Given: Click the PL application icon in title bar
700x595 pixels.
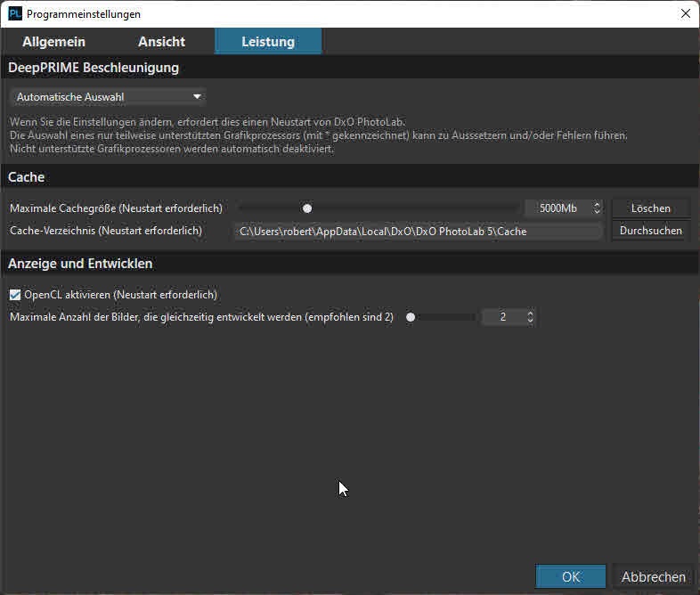Looking at the screenshot, I should pos(15,14).
